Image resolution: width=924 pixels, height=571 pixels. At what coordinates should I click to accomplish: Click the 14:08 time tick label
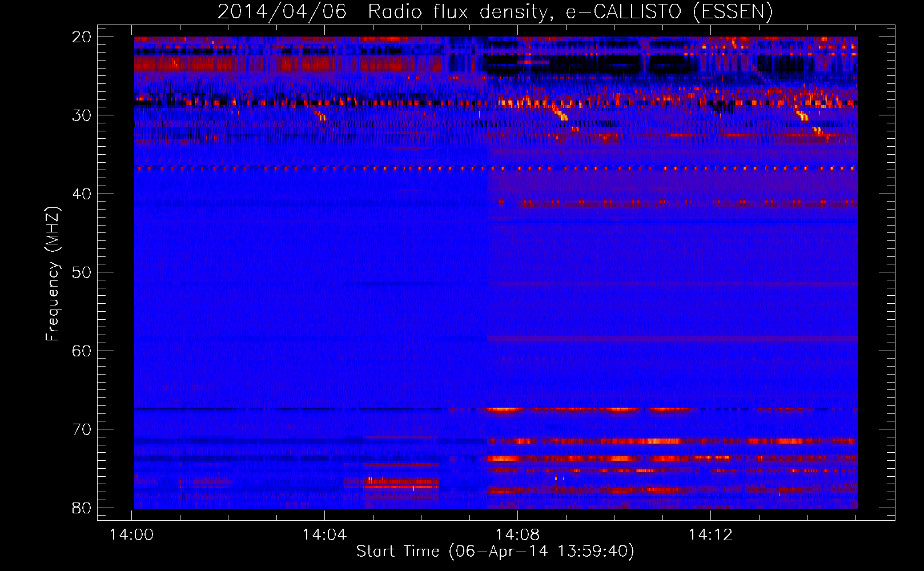[x=517, y=535]
